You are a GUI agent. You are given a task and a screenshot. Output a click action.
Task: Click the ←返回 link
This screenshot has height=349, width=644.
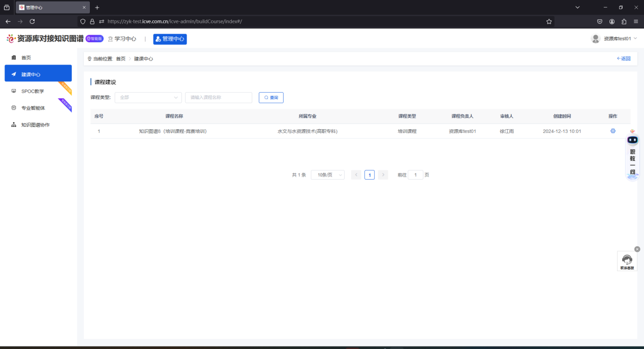click(x=624, y=59)
